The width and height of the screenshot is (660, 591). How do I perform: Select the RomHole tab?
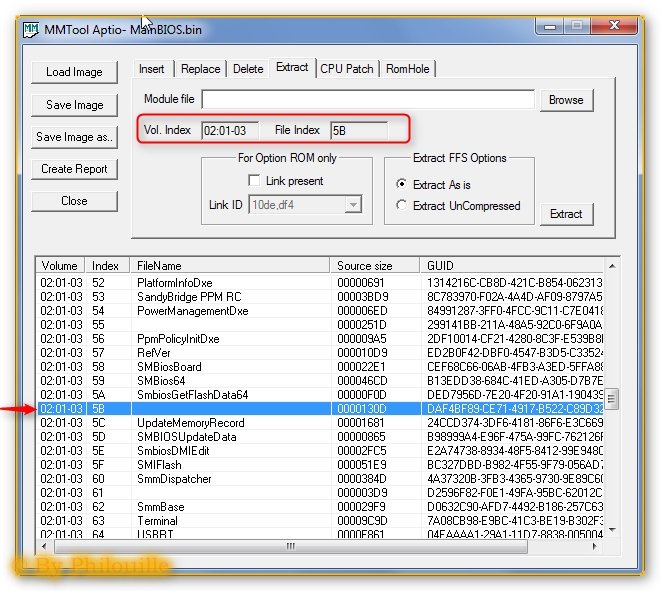click(x=408, y=69)
